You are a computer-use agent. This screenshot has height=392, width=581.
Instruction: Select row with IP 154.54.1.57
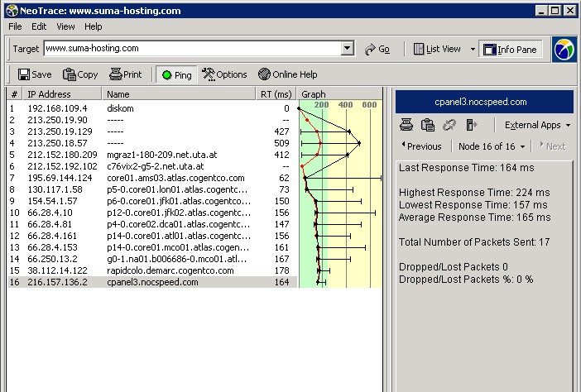coord(152,201)
